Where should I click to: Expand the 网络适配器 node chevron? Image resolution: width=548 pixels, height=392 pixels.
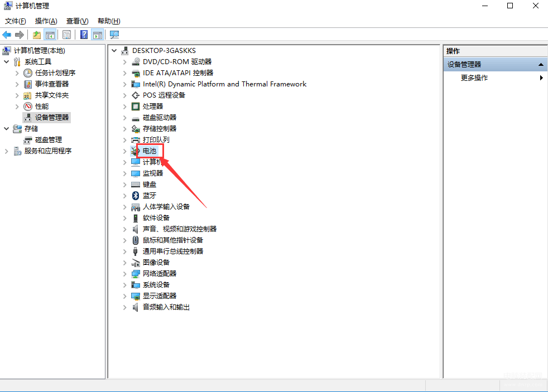[125, 274]
